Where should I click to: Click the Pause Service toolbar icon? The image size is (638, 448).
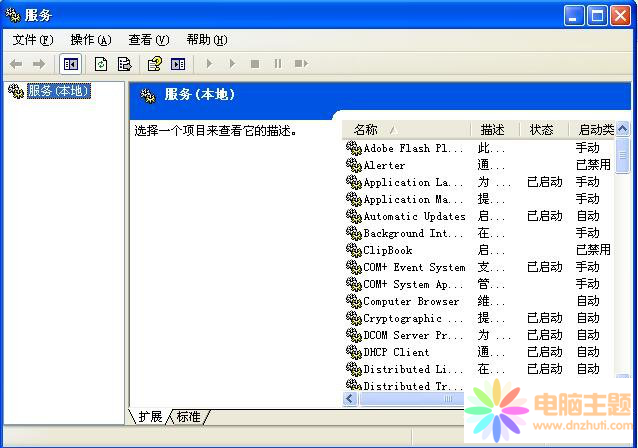(278, 64)
